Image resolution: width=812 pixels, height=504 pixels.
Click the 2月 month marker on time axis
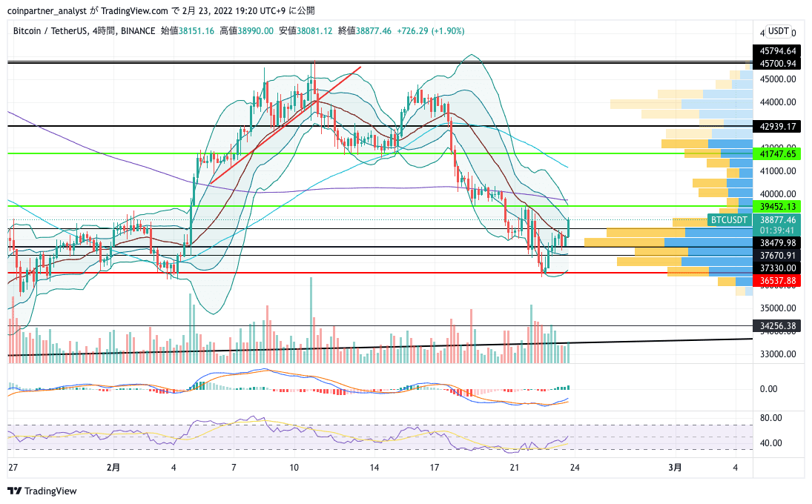113,468
